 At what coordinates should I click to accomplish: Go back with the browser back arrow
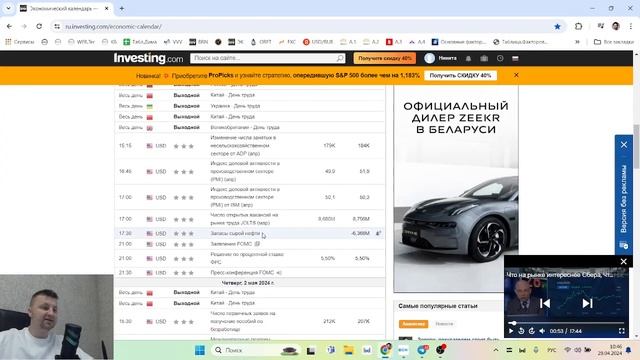(x=9, y=27)
